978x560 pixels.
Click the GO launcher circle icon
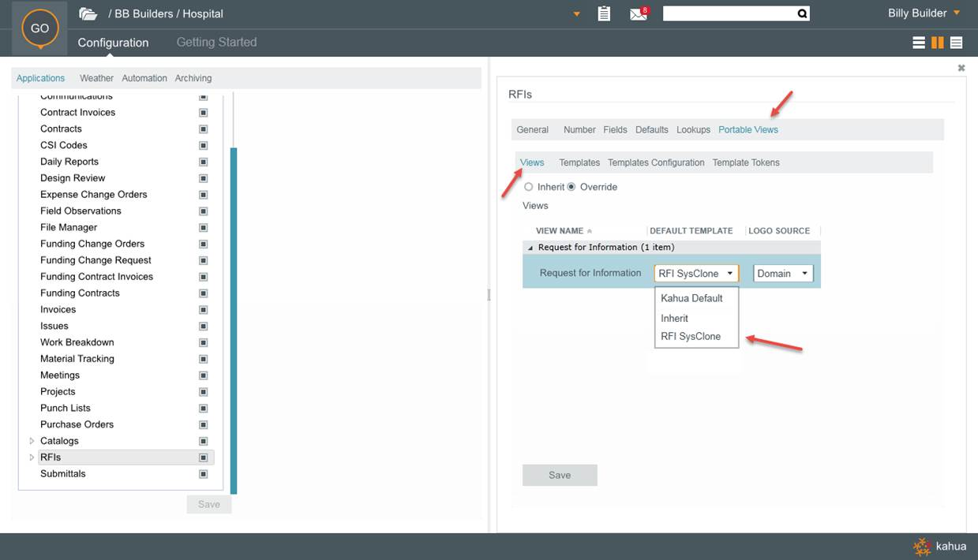tap(39, 28)
